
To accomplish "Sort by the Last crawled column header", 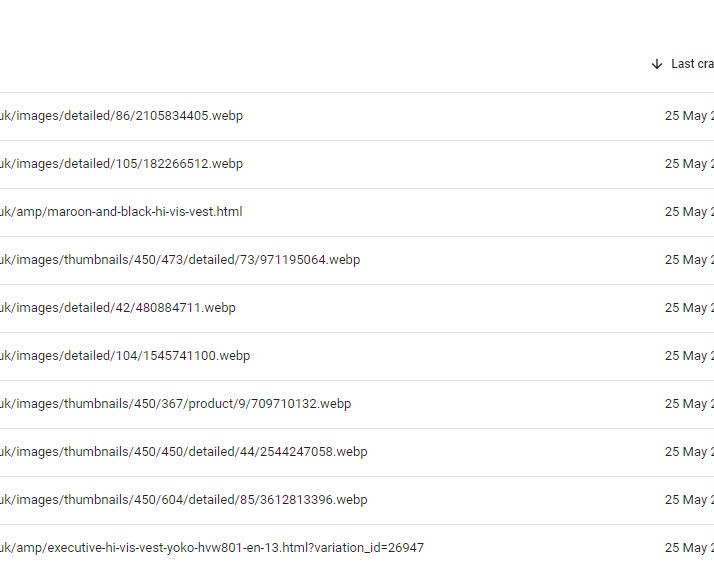I will [692, 64].
